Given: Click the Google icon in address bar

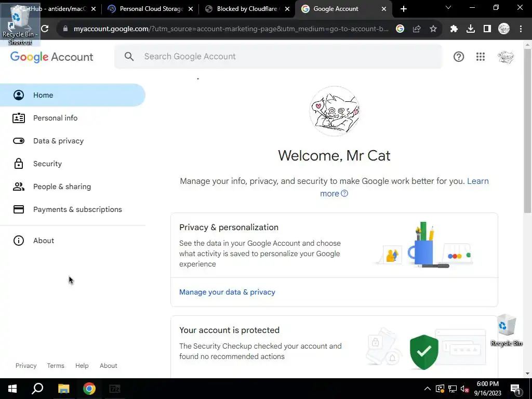Looking at the screenshot, I should click(x=400, y=29).
